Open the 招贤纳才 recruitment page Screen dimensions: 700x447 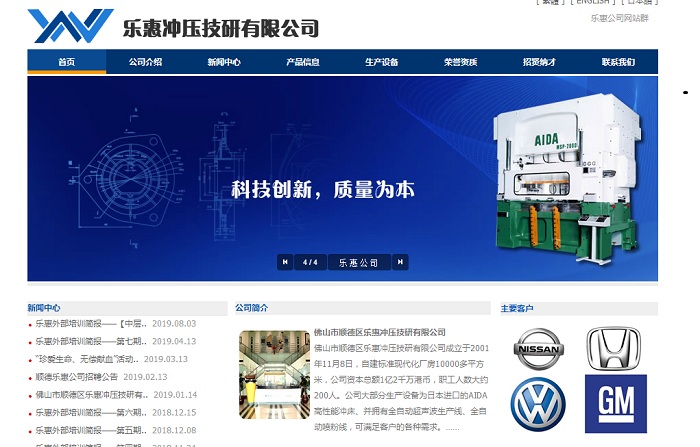pyautogui.click(x=540, y=62)
